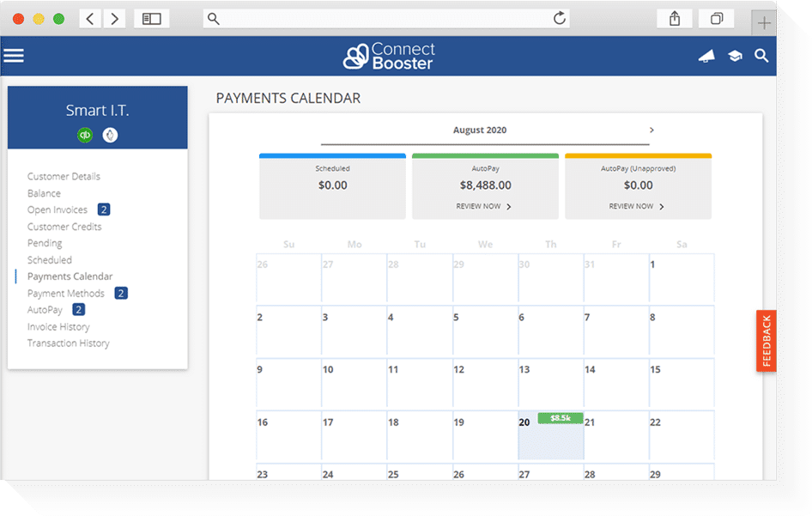Open the graduation cap training icon
This screenshot has height=516, width=812.
(735, 56)
